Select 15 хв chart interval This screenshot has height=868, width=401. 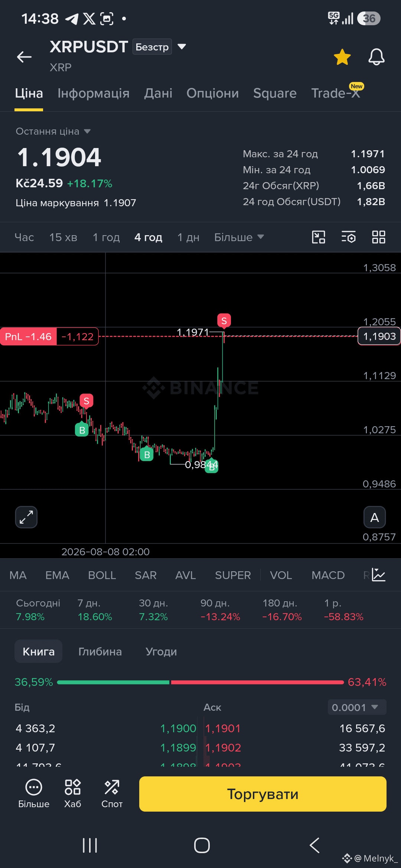63,237
